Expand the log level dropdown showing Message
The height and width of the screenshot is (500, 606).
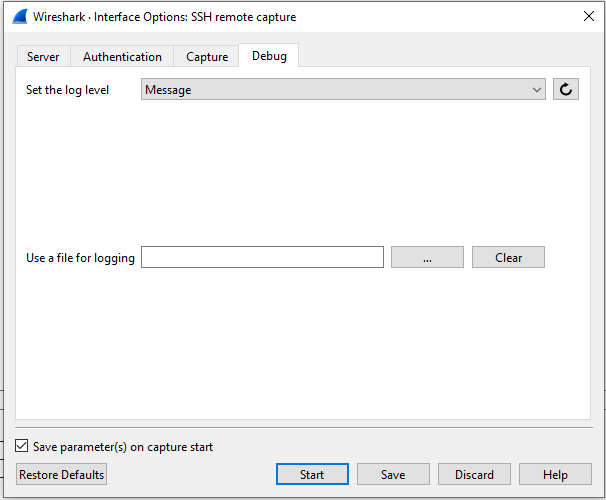point(343,90)
